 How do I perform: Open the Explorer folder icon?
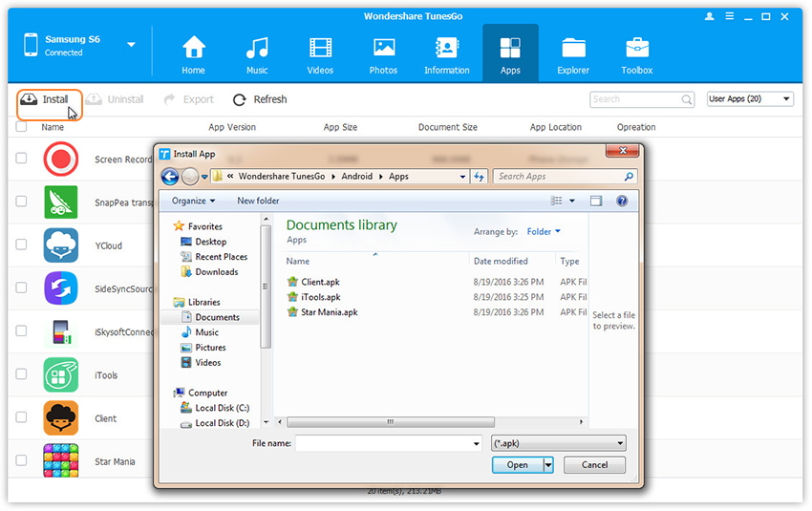tap(573, 49)
